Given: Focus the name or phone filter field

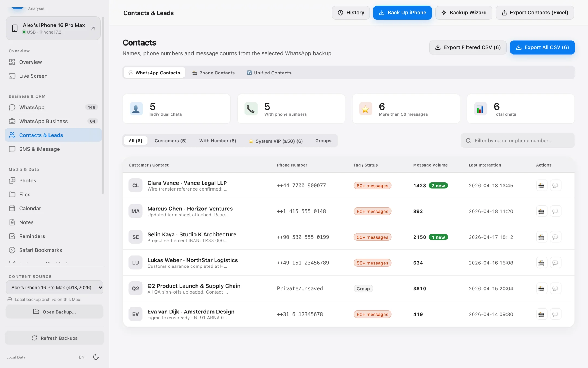Looking at the screenshot, I should pyautogui.click(x=517, y=141).
